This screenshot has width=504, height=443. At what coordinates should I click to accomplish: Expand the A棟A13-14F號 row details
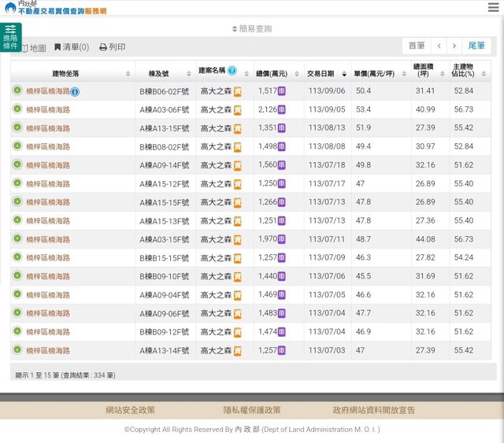(x=17, y=350)
